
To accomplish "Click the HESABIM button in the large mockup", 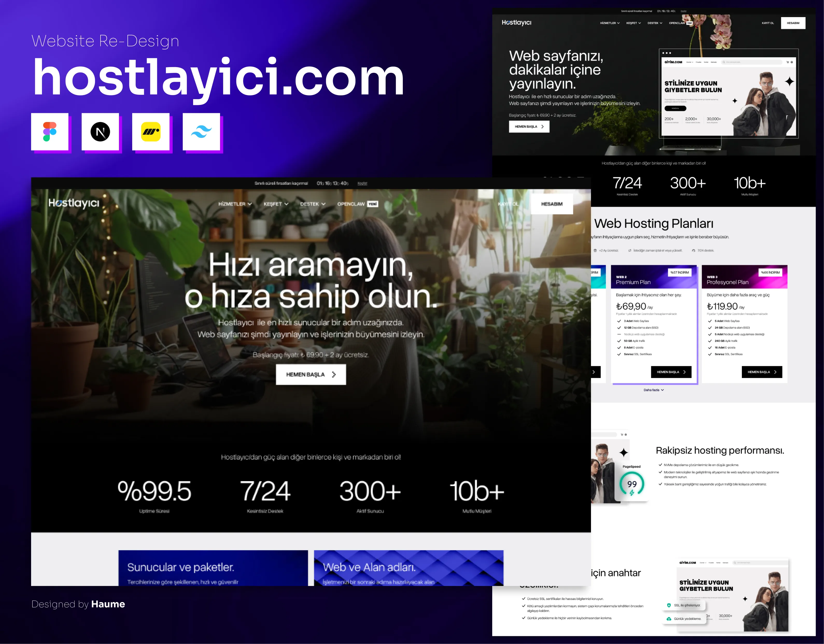I will coord(552,204).
